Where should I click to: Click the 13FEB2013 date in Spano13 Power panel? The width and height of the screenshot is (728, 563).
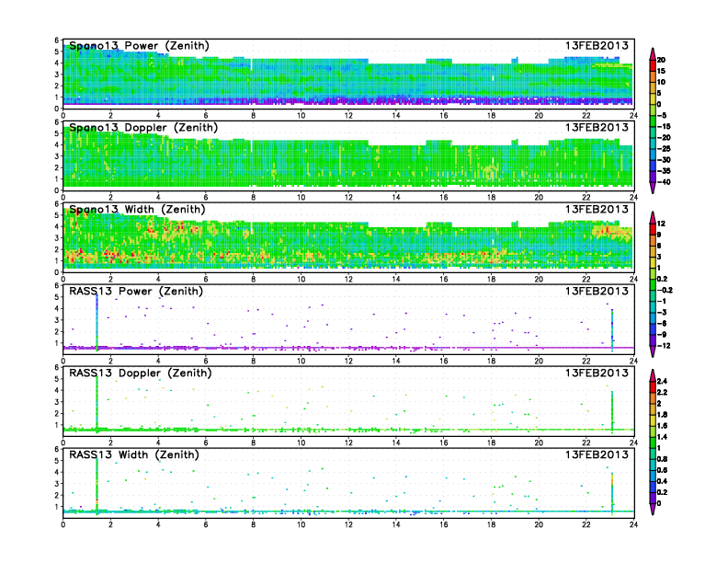point(597,46)
